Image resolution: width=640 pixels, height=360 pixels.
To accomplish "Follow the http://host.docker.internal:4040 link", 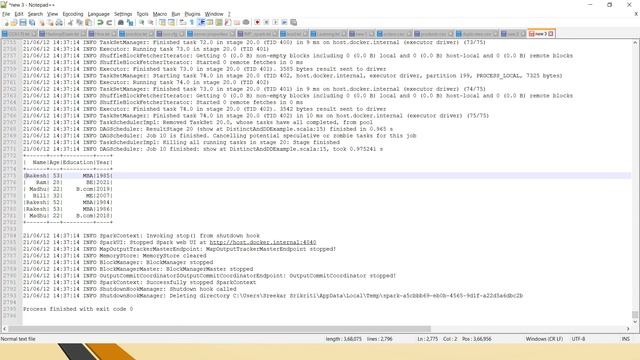I will [x=263, y=242].
